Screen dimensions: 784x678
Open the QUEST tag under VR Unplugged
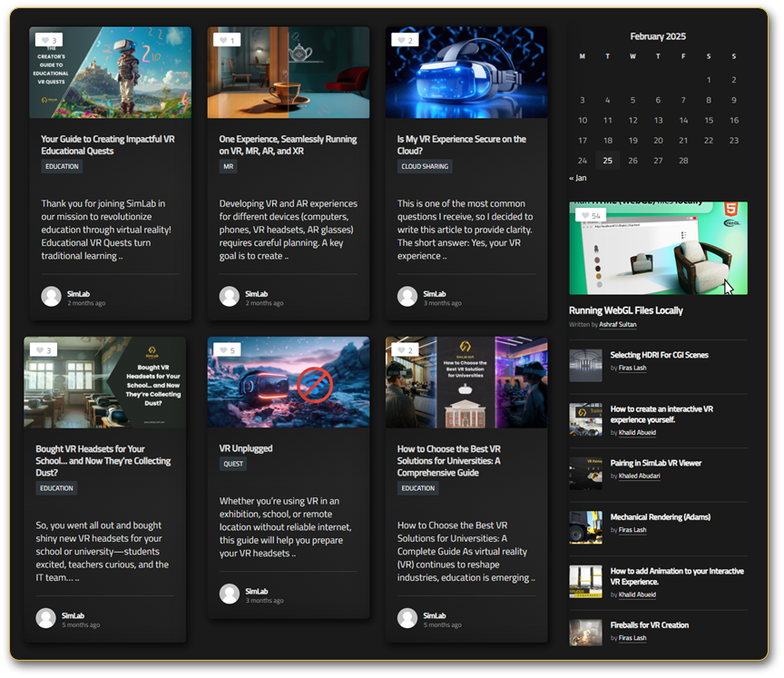233,465
